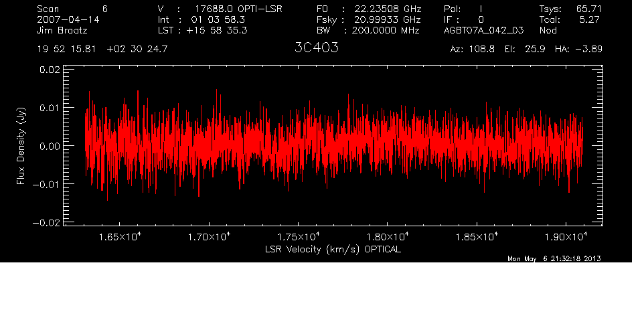Image resolution: width=644 pixels, height=328 pixels.
Task: Click the 0.01 y-axis tick label
Action: [50, 108]
